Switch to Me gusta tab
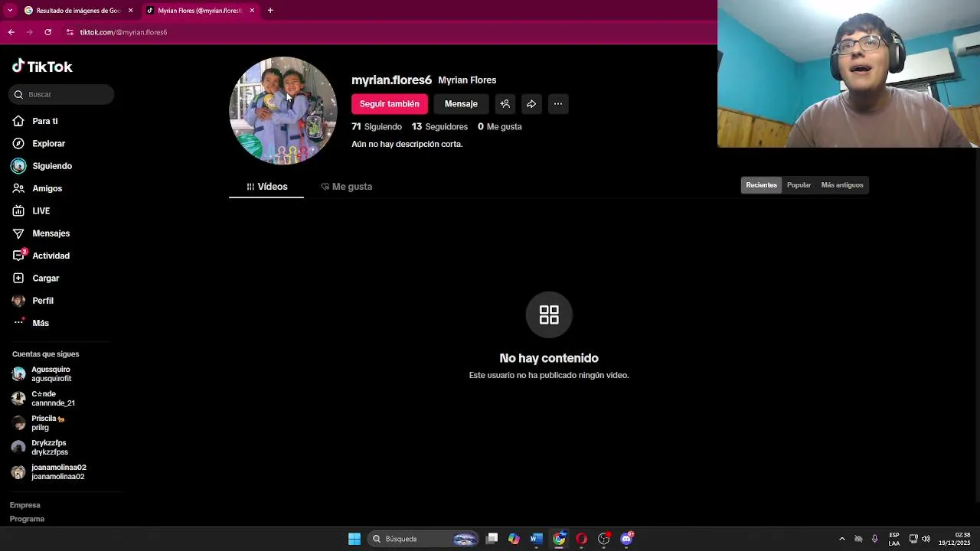Image resolution: width=980 pixels, height=551 pixels. (346, 187)
